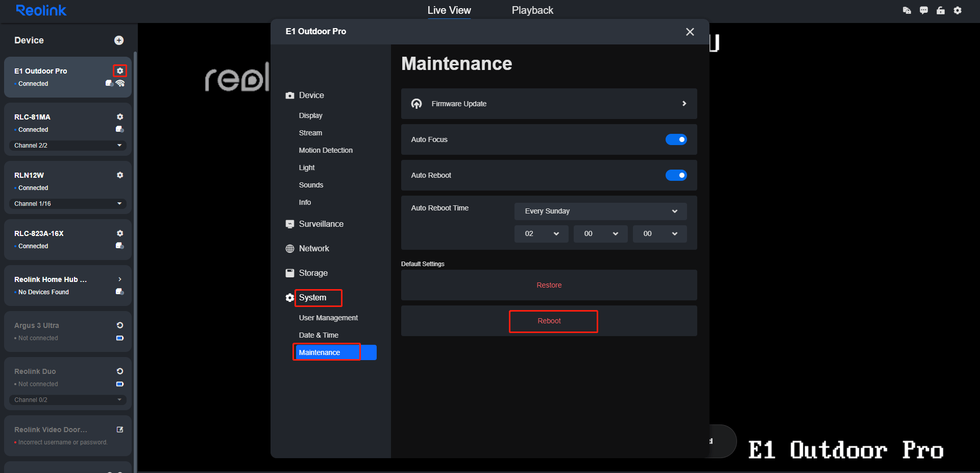Expand the Surveillance section

click(x=321, y=224)
